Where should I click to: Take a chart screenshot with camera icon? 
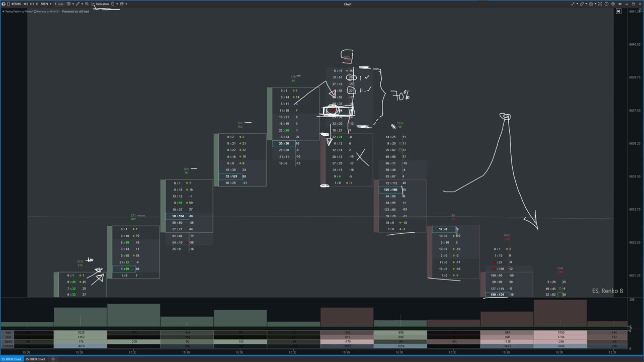(591, 4)
